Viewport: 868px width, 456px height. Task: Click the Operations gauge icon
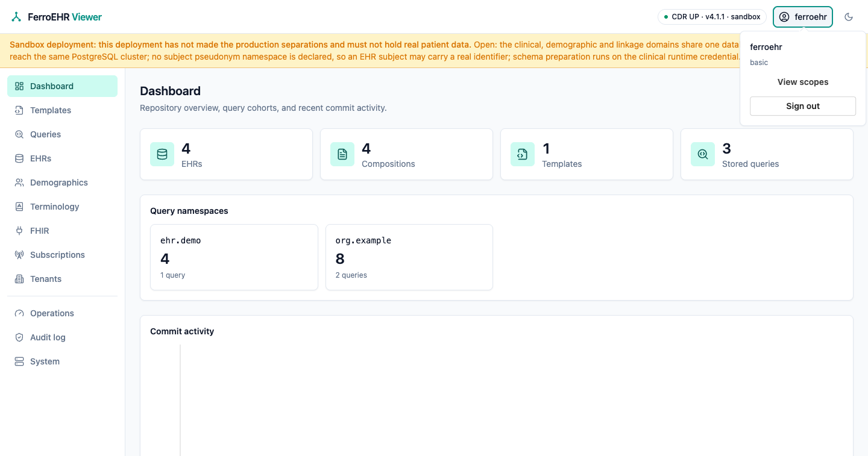(x=19, y=313)
